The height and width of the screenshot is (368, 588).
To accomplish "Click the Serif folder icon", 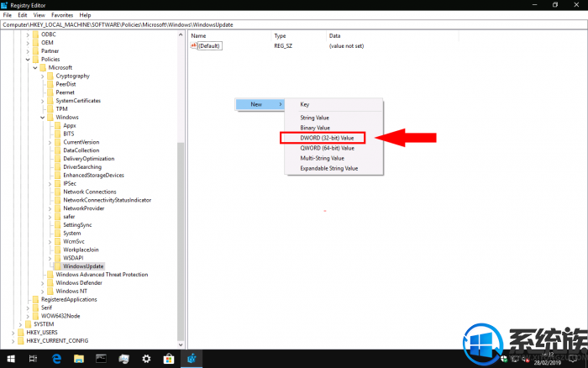I will click(x=35, y=308).
